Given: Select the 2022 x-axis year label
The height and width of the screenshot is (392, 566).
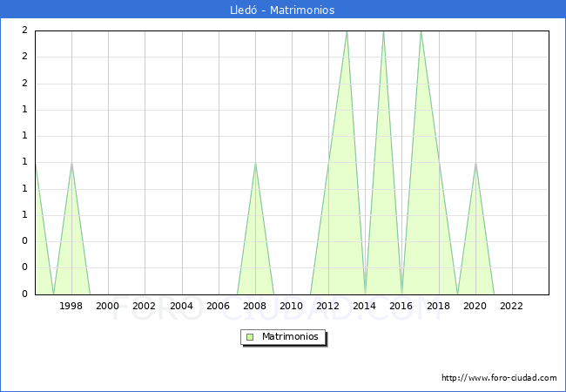Looking at the screenshot, I should [512, 306].
